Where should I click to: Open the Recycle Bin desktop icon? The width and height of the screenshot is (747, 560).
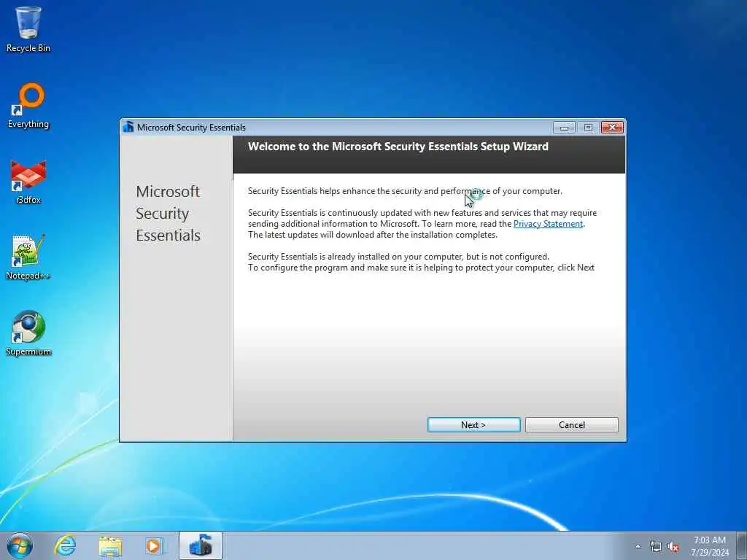coord(28,29)
